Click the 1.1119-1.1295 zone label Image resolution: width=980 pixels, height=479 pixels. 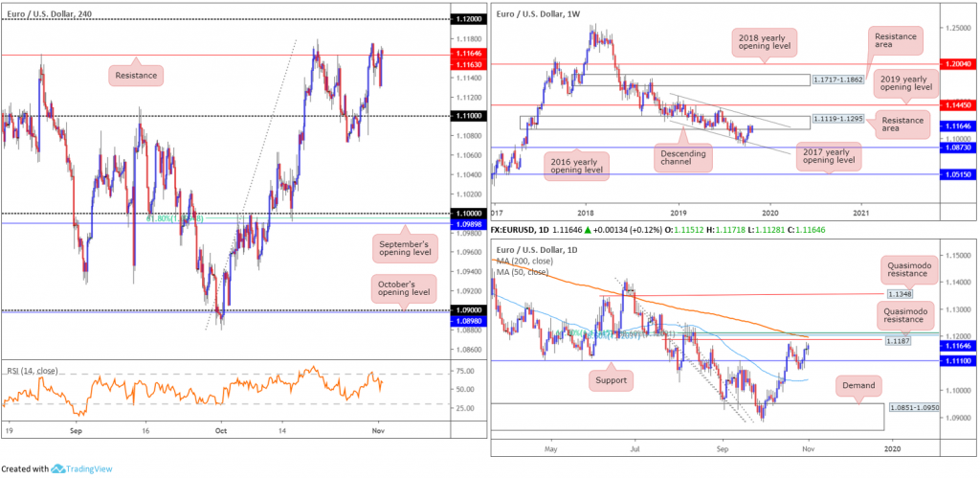836,118
